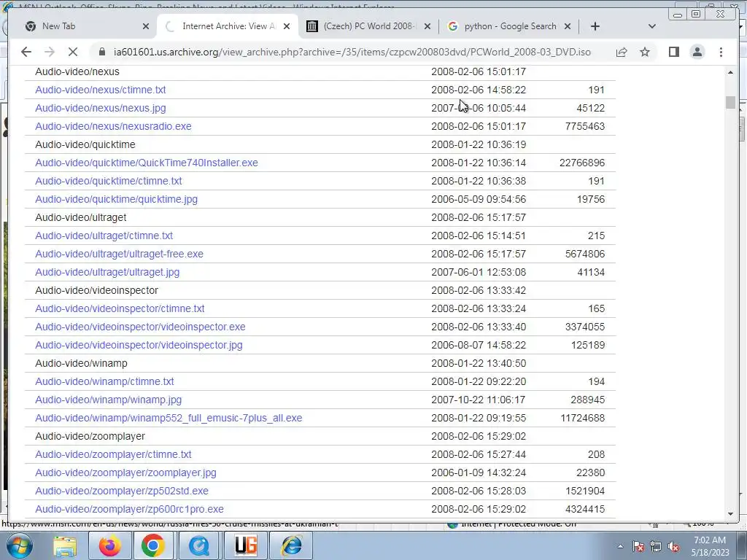Click page scrollbar up arrow
This screenshot has width=747, height=560.
[730, 72]
